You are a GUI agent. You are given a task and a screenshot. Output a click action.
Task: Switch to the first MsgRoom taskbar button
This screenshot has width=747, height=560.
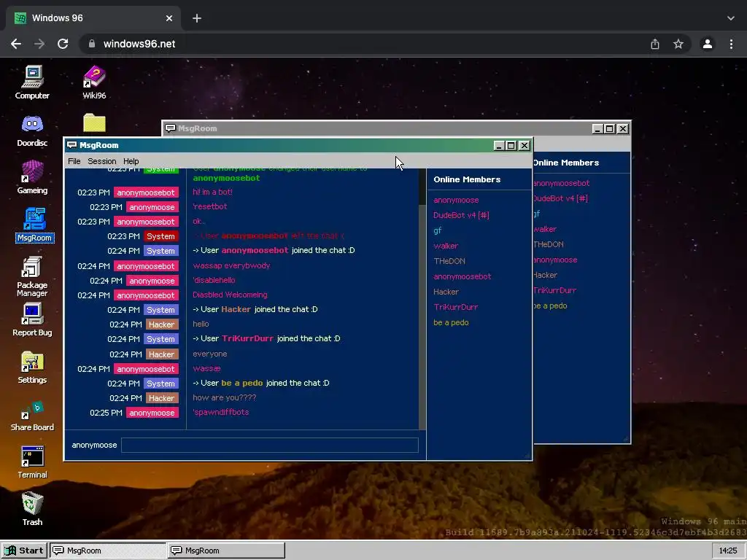[x=108, y=551]
